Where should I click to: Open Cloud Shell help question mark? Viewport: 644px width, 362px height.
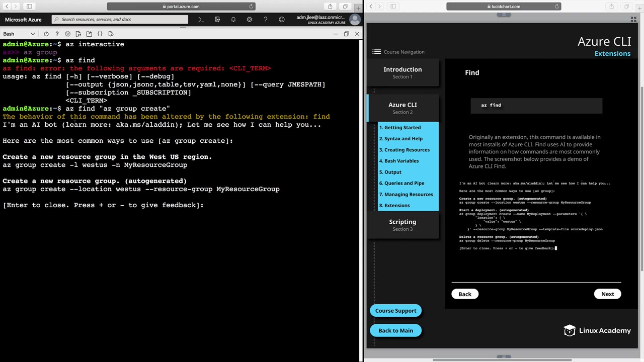(57, 34)
